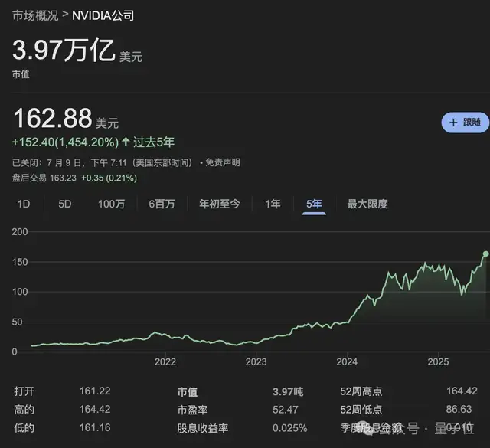Click the plus icon on the 跟随 button
The width and height of the screenshot is (490, 448).
coord(452,123)
